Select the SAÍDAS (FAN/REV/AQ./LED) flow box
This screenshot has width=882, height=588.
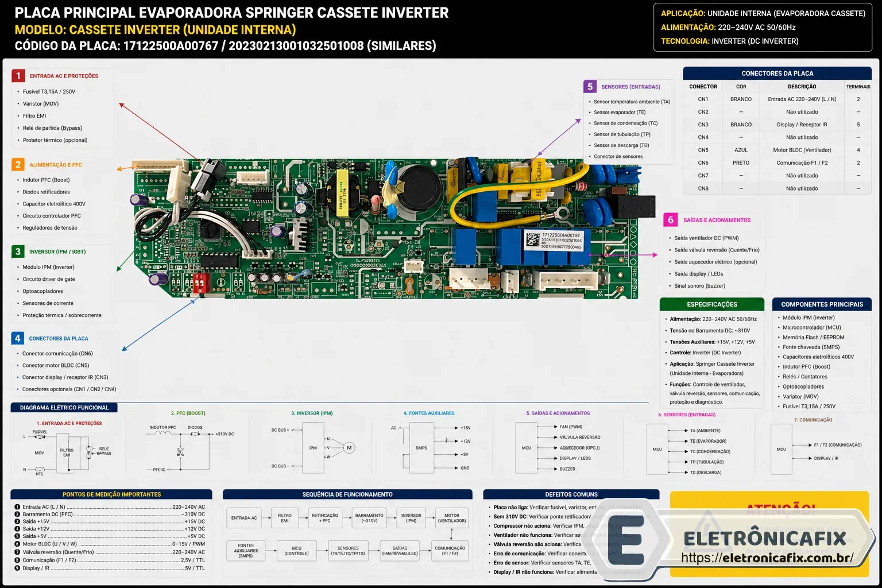(x=400, y=551)
